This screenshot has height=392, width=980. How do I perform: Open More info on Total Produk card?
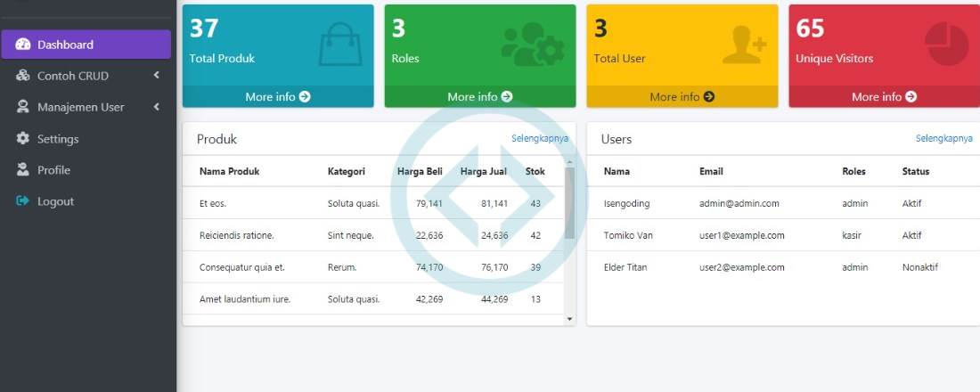tap(278, 96)
